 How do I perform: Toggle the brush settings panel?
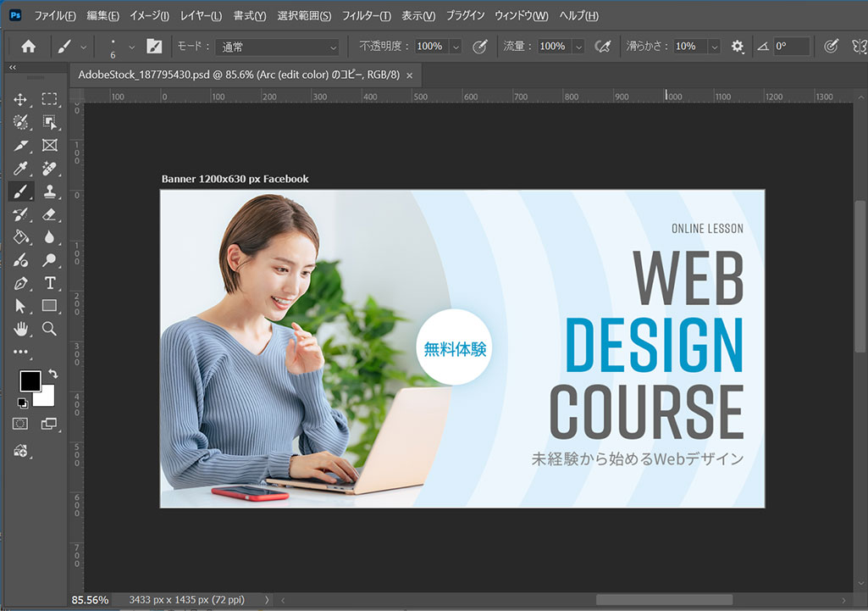(154, 47)
